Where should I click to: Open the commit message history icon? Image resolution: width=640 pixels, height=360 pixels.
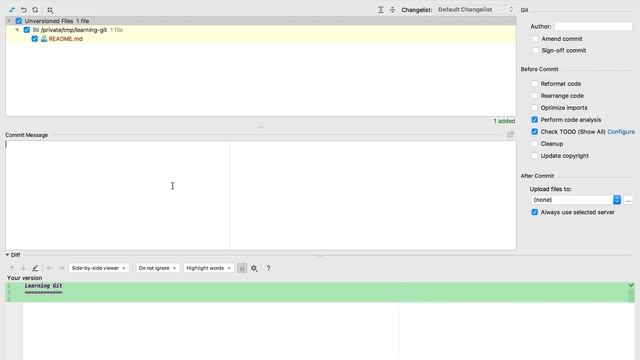(x=510, y=135)
